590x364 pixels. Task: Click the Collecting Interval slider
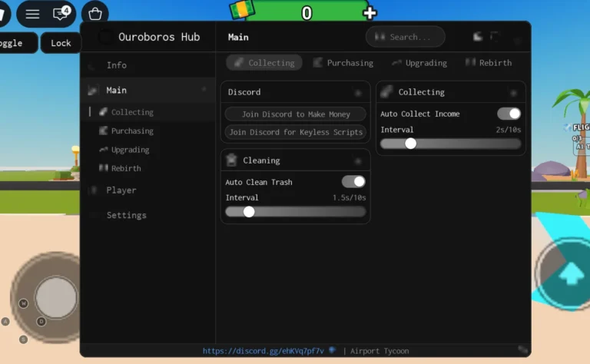click(x=450, y=144)
